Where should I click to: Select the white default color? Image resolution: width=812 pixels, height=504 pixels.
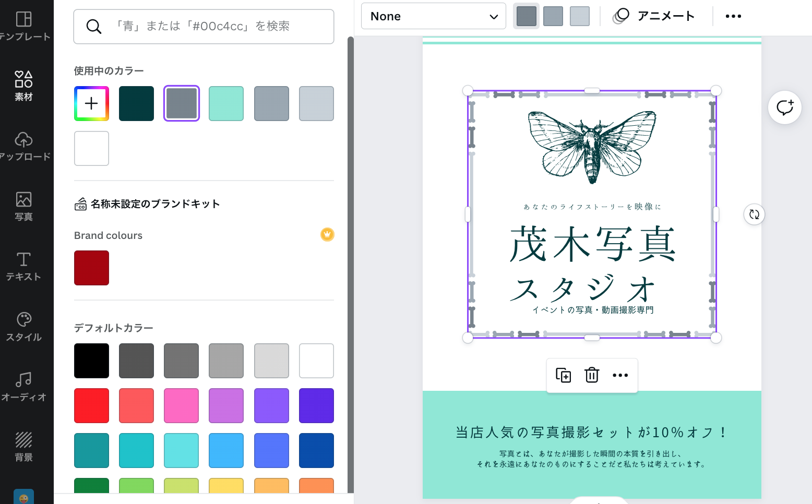pyautogui.click(x=316, y=361)
